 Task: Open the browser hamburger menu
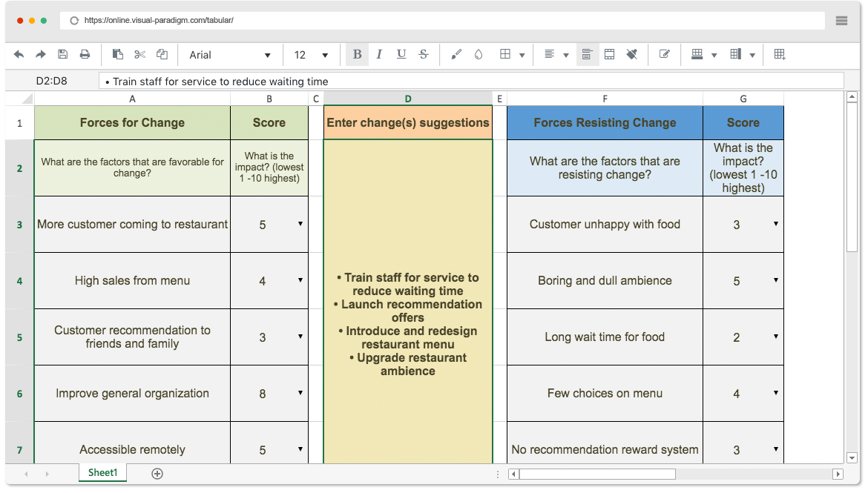click(841, 21)
